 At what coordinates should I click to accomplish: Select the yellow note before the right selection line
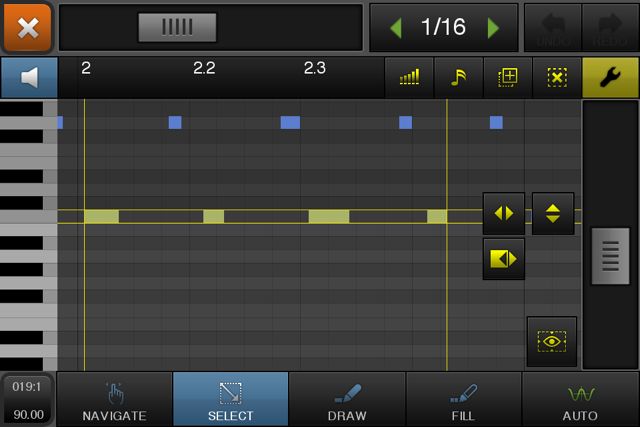[437, 216]
